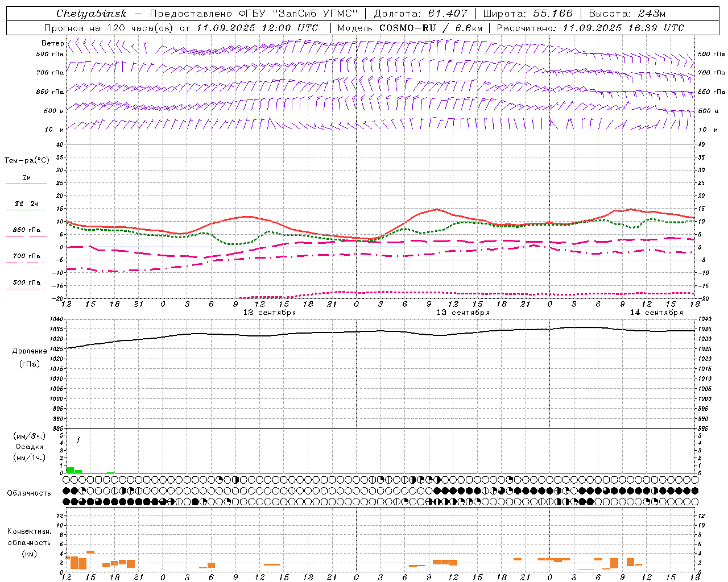Click the (гПа) unit label under Давление
This screenshot has height=582, width=728.
point(29,364)
